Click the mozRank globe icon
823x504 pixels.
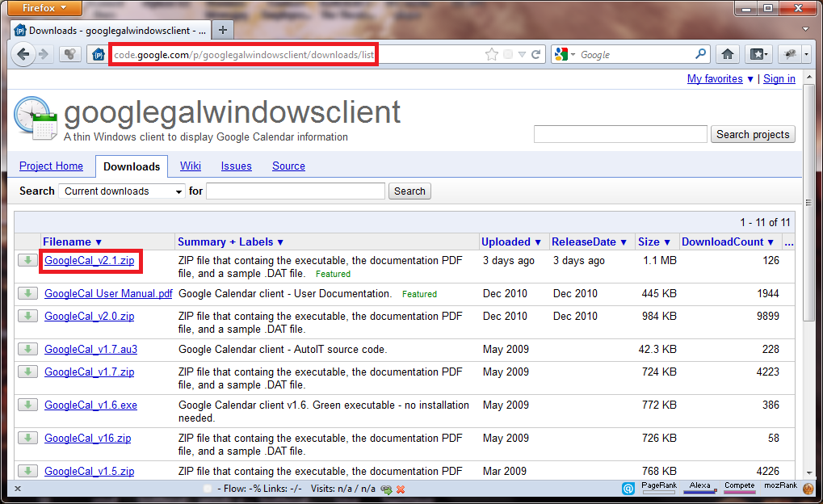(808, 489)
